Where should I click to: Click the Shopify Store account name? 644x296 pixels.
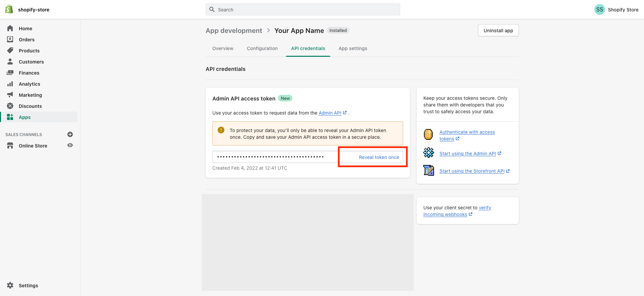(623, 10)
